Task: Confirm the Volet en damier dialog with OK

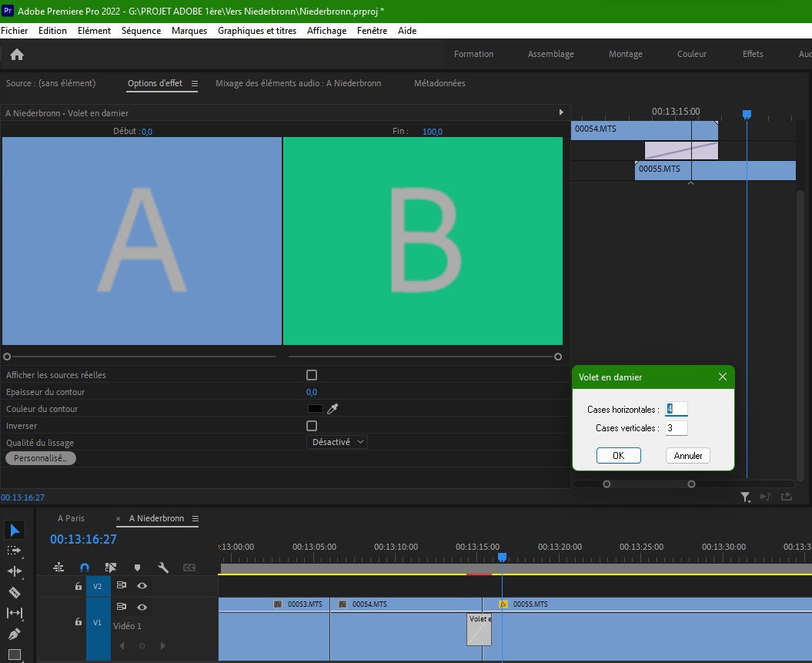Action: [x=618, y=455]
